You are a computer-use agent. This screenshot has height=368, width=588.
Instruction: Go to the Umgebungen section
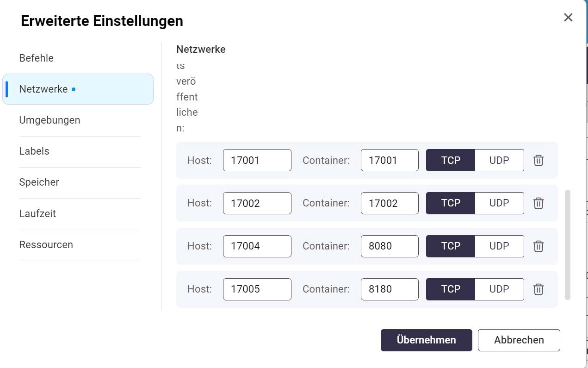click(x=50, y=120)
